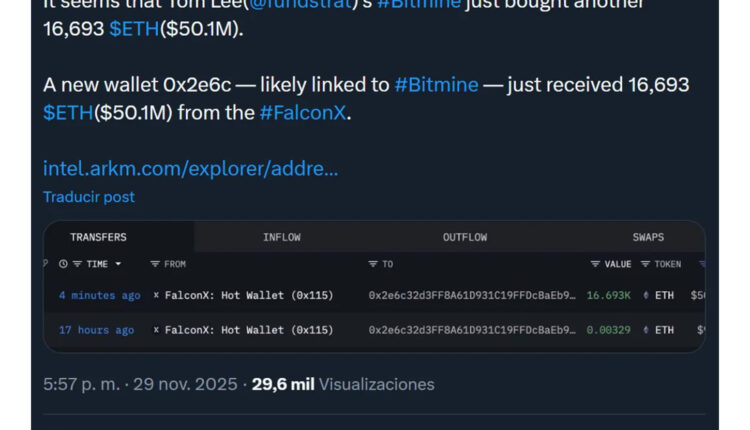Open the #FalconX hashtag link
750x430 pixels.
point(303,113)
